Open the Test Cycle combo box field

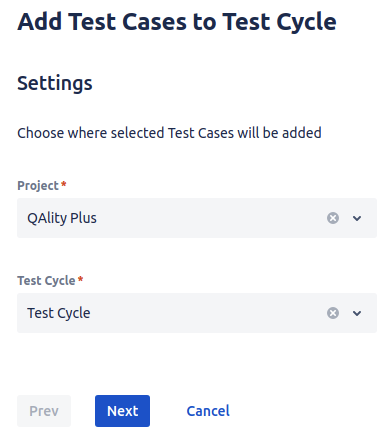point(197,313)
